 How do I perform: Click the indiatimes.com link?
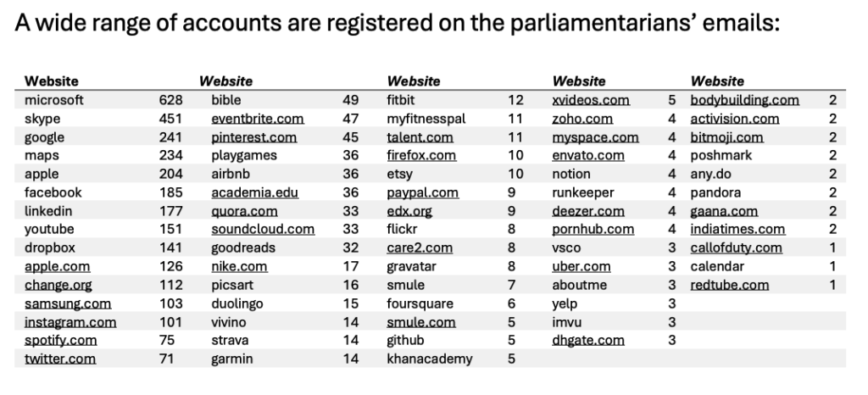[x=737, y=230]
